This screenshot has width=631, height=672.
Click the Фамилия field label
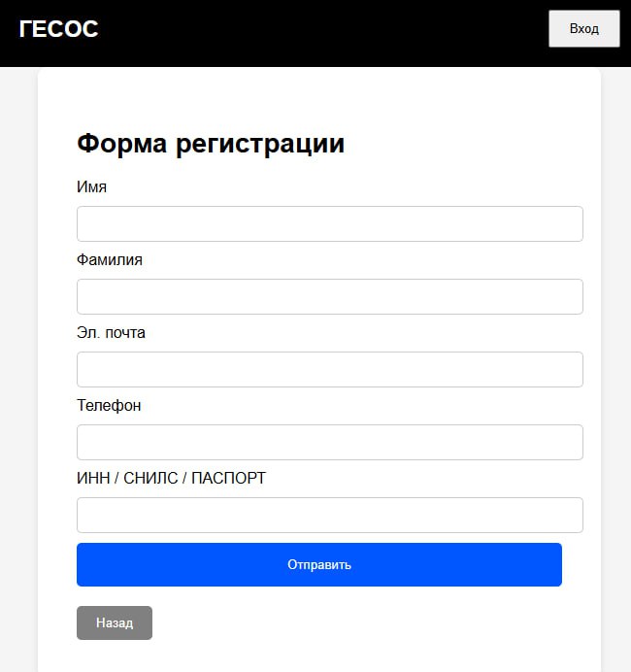[110, 259]
